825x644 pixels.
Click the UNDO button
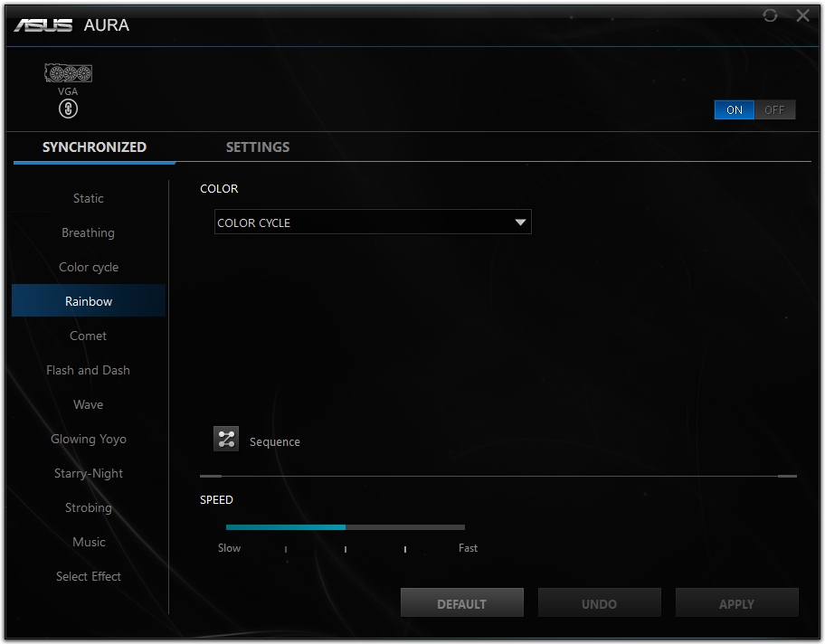599,603
